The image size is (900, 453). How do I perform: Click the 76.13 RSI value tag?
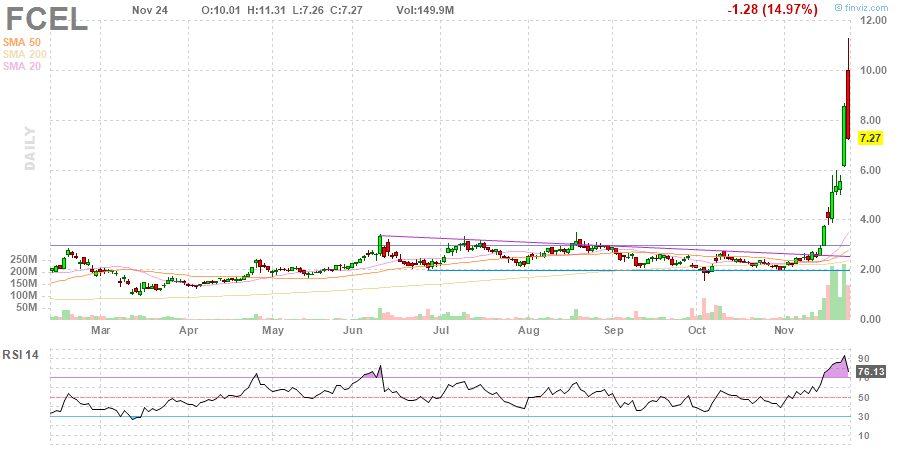click(x=870, y=372)
